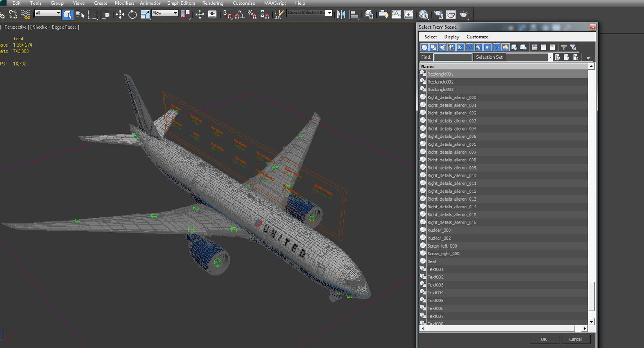Open the Graph Editors menu
The width and height of the screenshot is (644, 348).
181,3
